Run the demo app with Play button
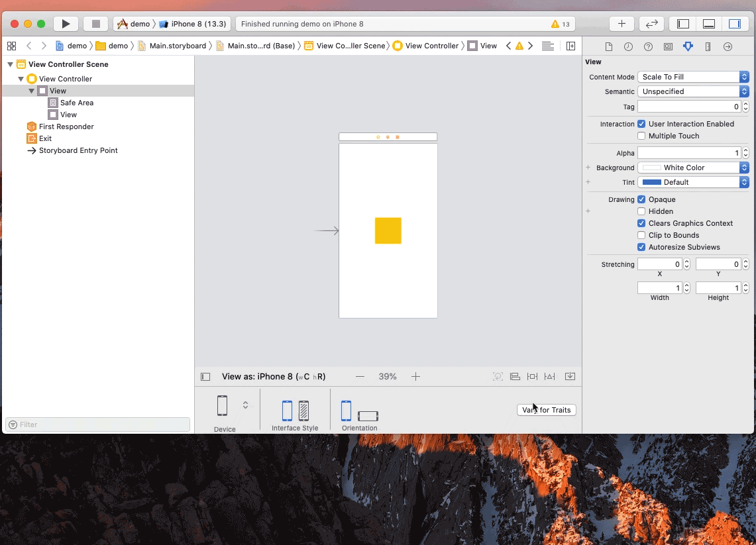 point(66,24)
